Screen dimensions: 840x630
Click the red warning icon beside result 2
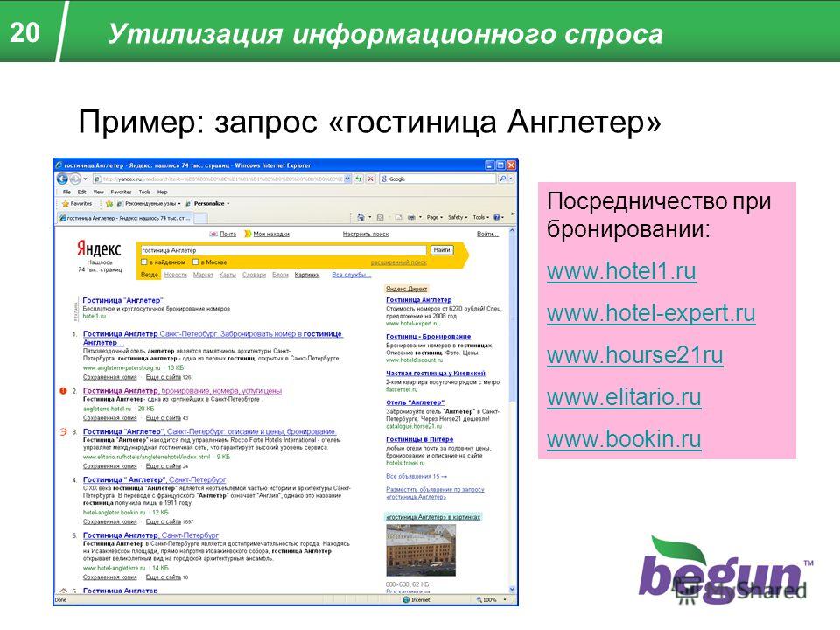tap(63, 391)
